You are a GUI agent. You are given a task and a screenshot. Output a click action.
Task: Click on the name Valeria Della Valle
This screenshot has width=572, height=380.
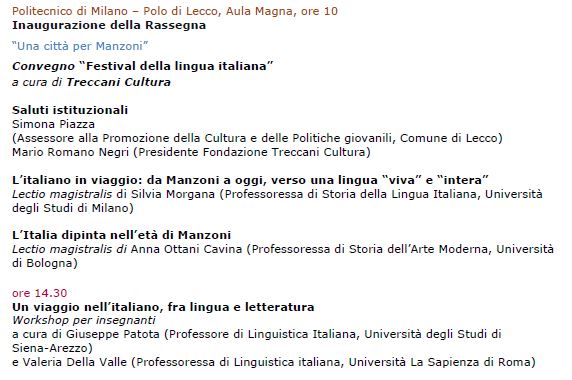tap(75, 362)
